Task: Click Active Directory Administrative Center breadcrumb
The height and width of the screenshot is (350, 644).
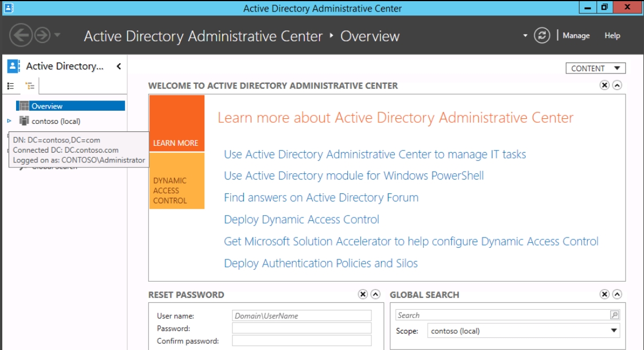Action: coord(203,36)
